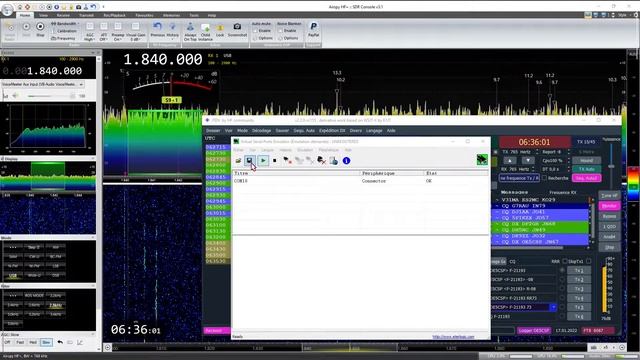This screenshot has height=360, width=640.
Task: Open the AGC High dropdown in the ribbon
Action: point(90,31)
